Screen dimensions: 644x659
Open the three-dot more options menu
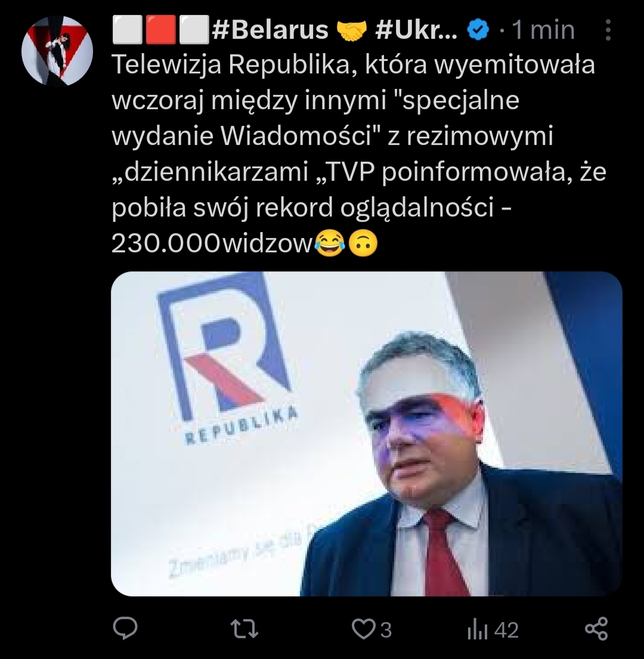[608, 30]
